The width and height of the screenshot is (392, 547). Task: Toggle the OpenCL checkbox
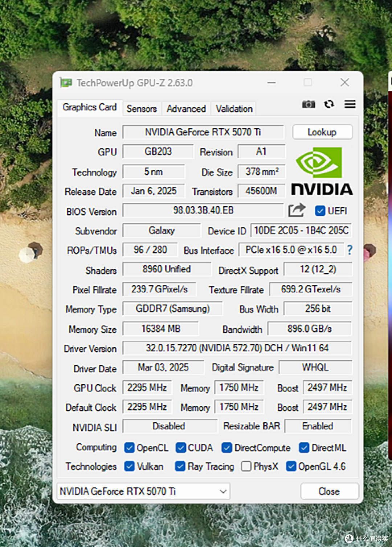[x=129, y=447]
